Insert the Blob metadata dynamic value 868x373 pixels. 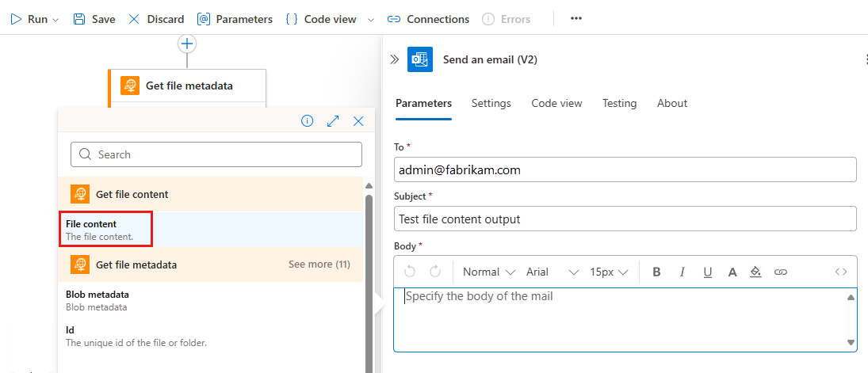[x=210, y=300]
